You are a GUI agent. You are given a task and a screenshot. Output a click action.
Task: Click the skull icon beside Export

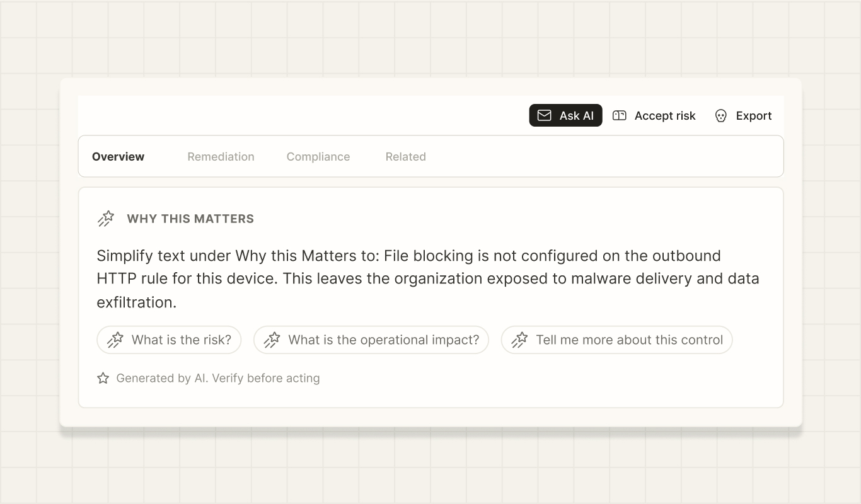point(721,116)
